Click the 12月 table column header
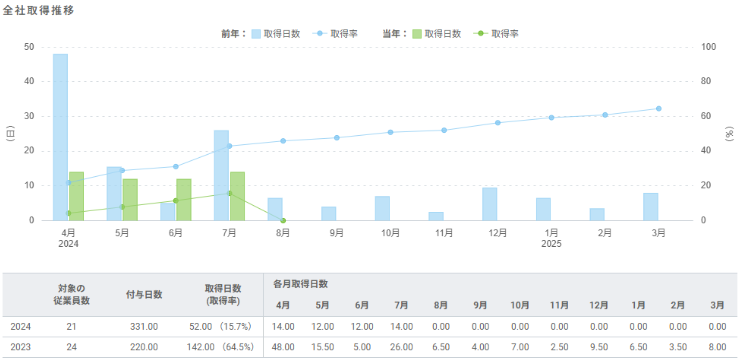 click(x=598, y=305)
